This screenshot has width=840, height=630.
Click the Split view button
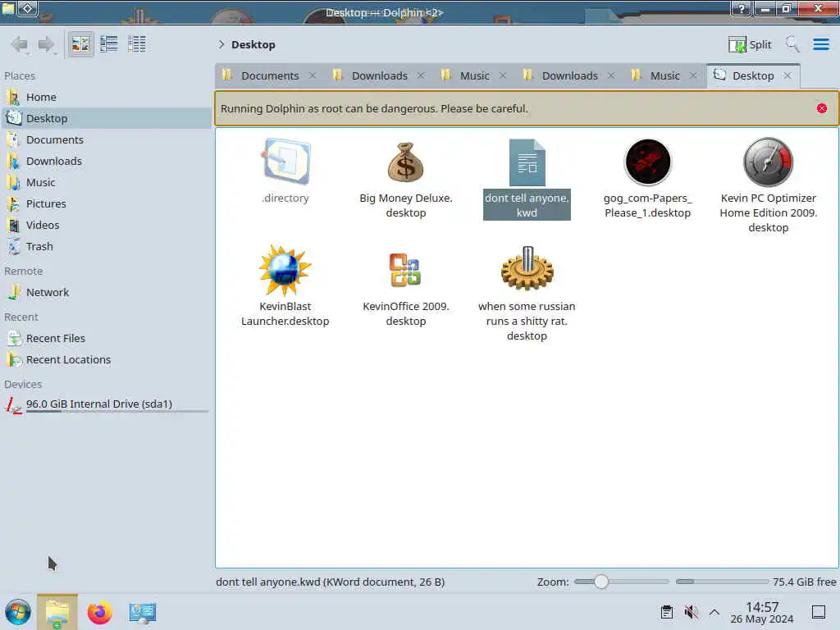(750, 44)
